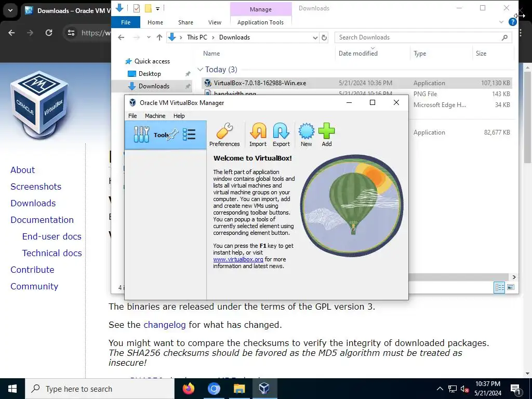The width and height of the screenshot is (532, 399).
Task: Open the Contribute webpage link
Action: click(32, 270)
